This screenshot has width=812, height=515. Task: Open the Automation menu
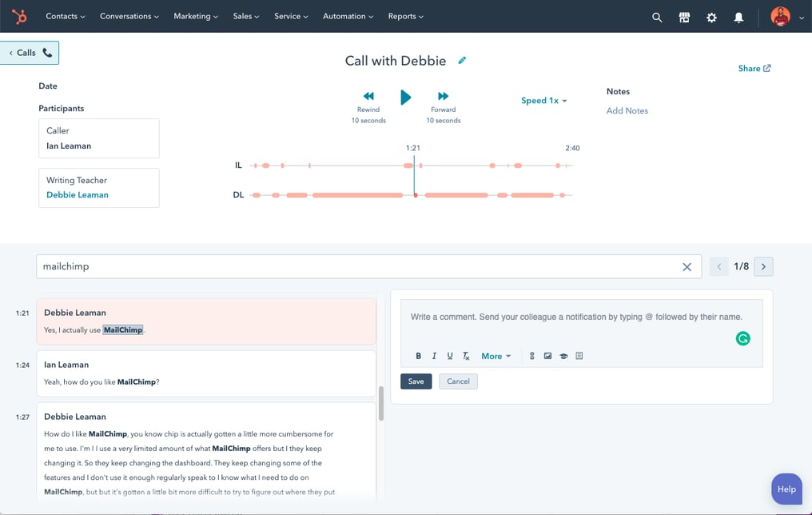pyautogui.click(x=348, y=17)
